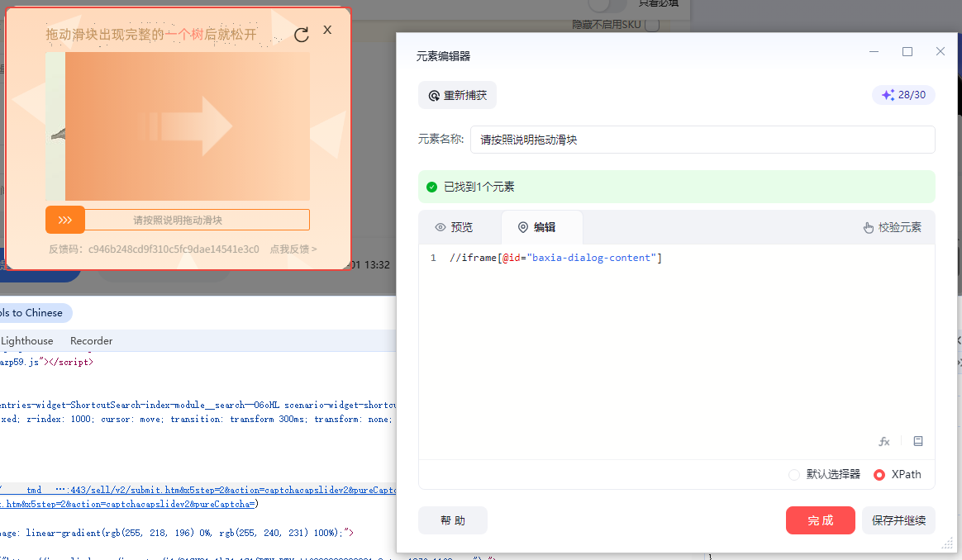Minimize the 元素编辑器 window

click(874, 51)
